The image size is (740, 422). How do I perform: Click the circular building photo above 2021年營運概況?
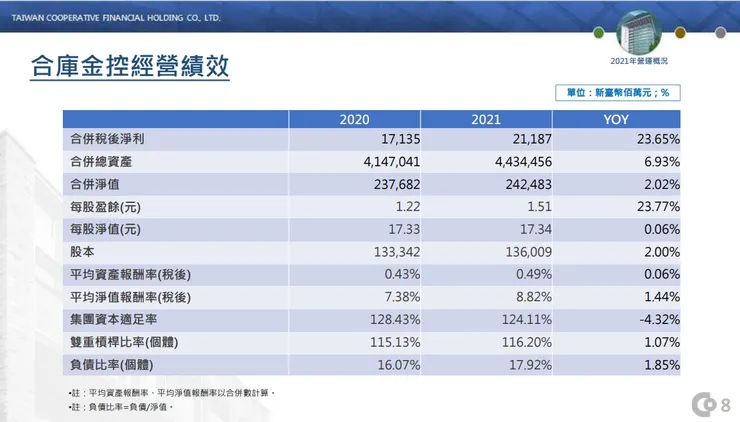[639, 32]
